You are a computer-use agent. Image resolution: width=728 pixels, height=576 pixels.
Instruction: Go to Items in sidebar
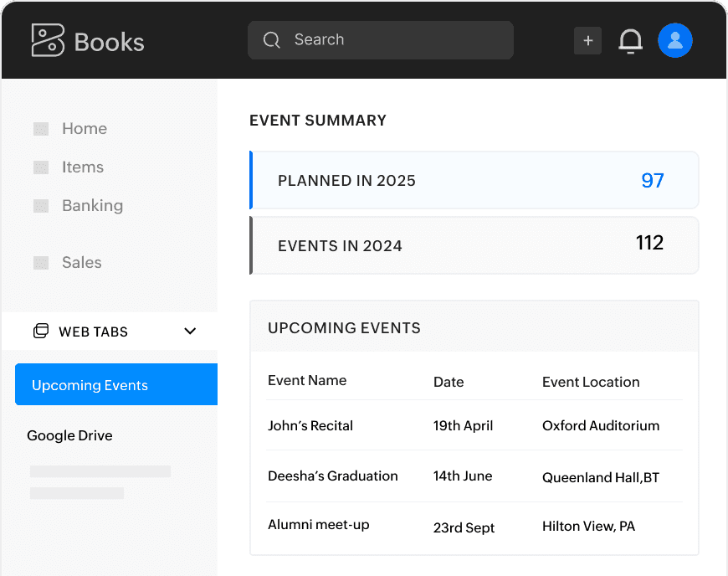(x=82, y=167)
